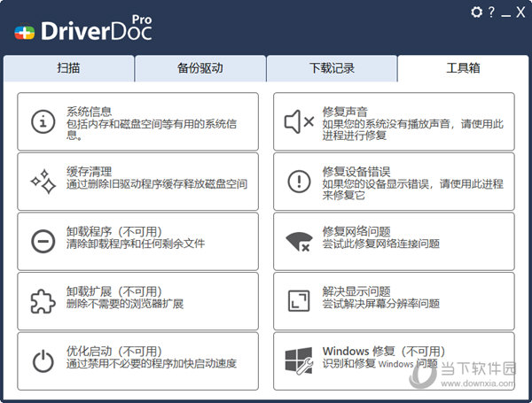Click the 缓存清理 sparkle icon

point(43,182)
